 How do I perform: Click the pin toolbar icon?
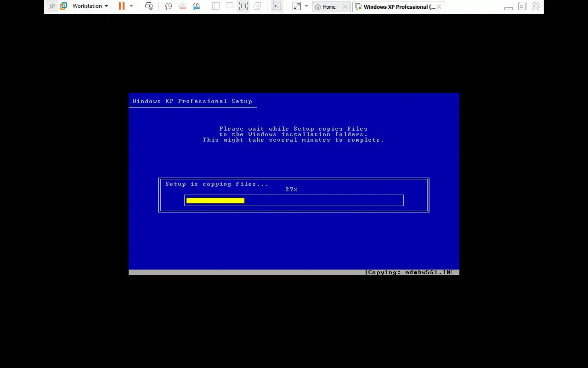point(52,6)
